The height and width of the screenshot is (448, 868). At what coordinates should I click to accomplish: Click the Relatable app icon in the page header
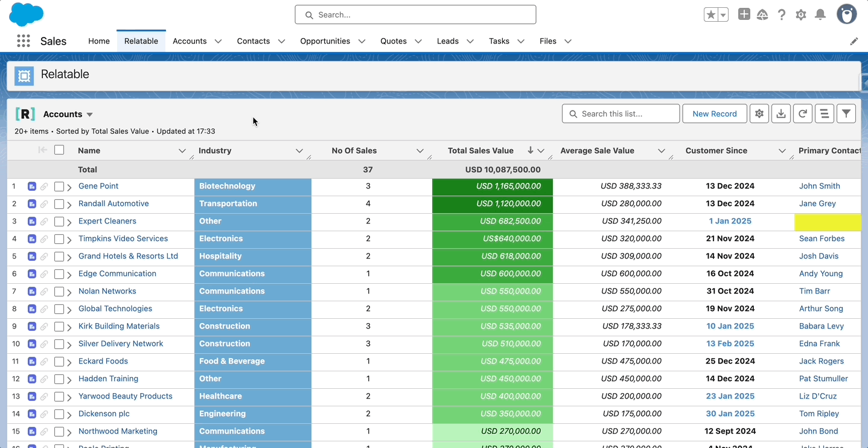tap(24, 76)
